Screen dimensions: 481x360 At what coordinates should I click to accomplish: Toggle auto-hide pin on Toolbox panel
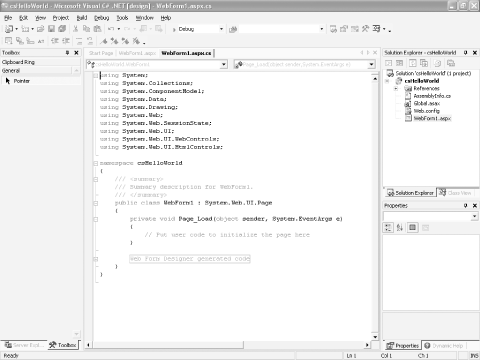pos(67,53)
